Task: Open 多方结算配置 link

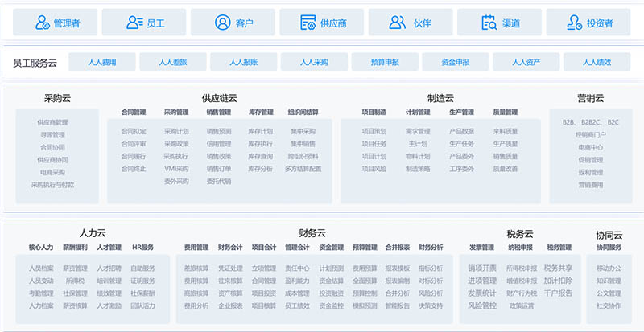Action: point(303,169)
